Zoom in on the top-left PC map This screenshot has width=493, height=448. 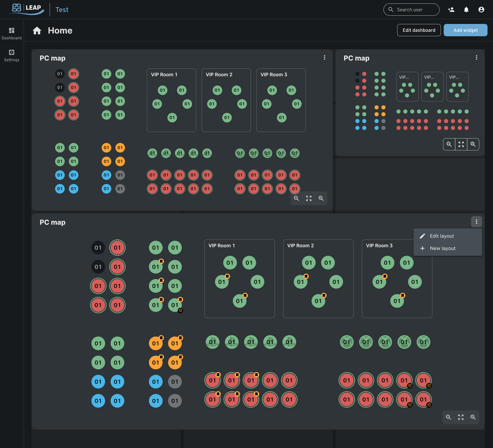tap(321, 198)
